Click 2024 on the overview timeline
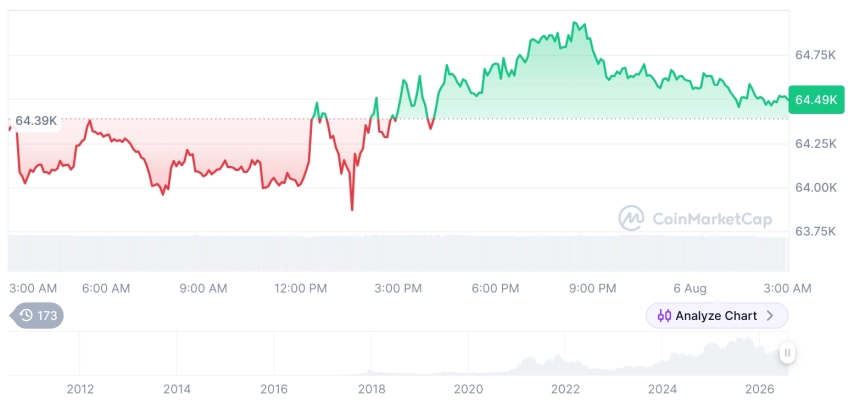 point(663,389)
